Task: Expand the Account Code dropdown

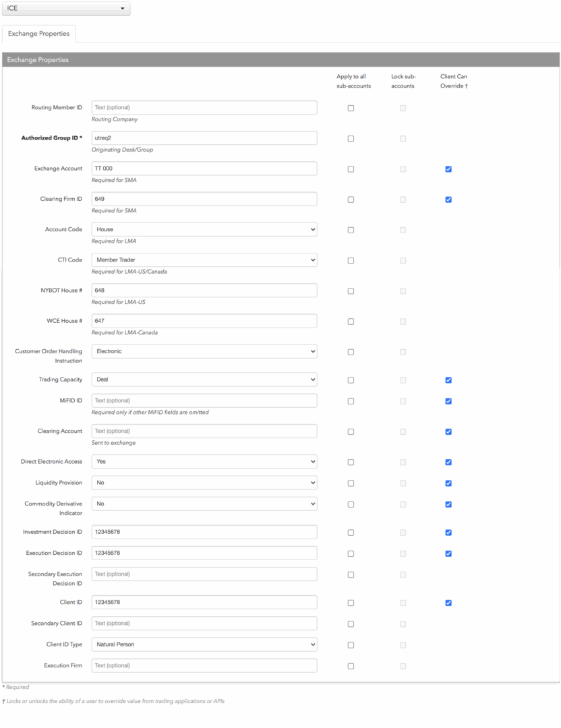Action: 204,229
